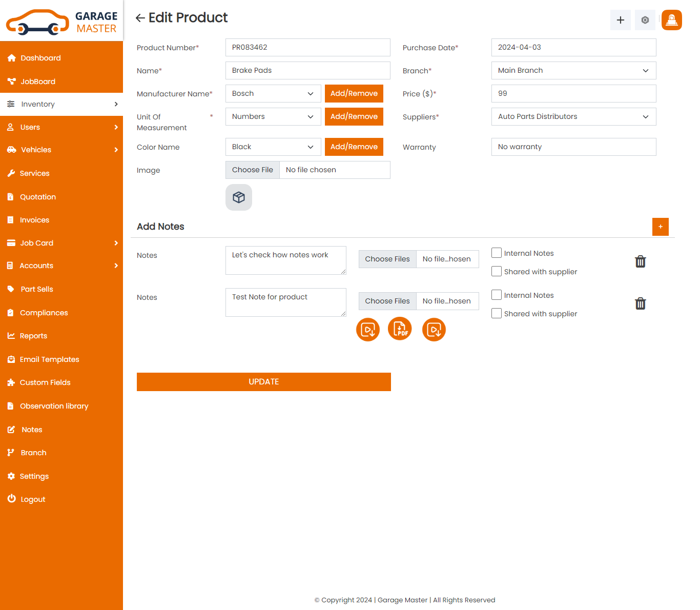The width and height of the screenshot is (700, 610).
Task: Go to Dashboard in the sidebar
Action: [40, 58]
